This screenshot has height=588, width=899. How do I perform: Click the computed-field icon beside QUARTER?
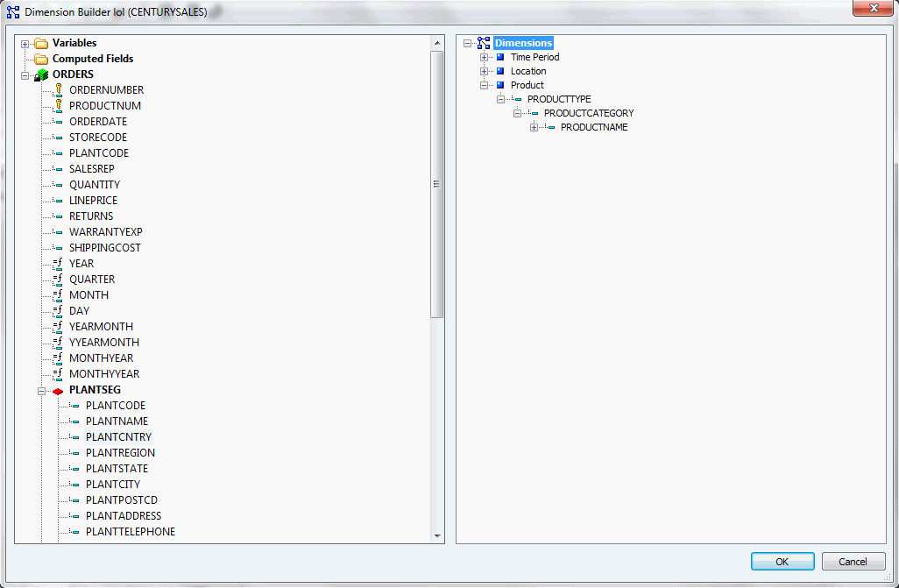58,280
